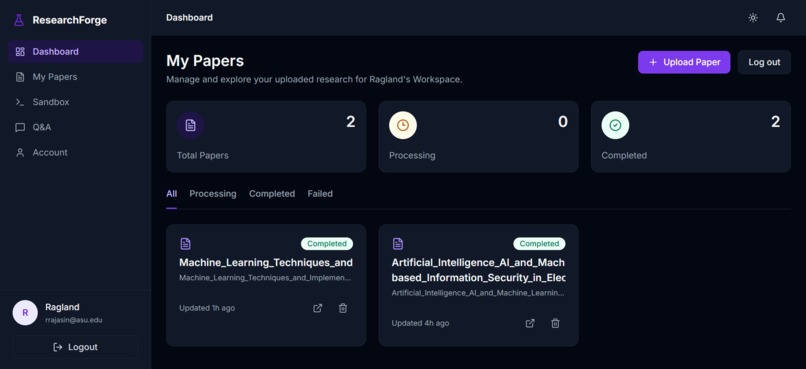
Task: Click the sidebar Logout arrow icon
Action: click(x=58, y=347)
